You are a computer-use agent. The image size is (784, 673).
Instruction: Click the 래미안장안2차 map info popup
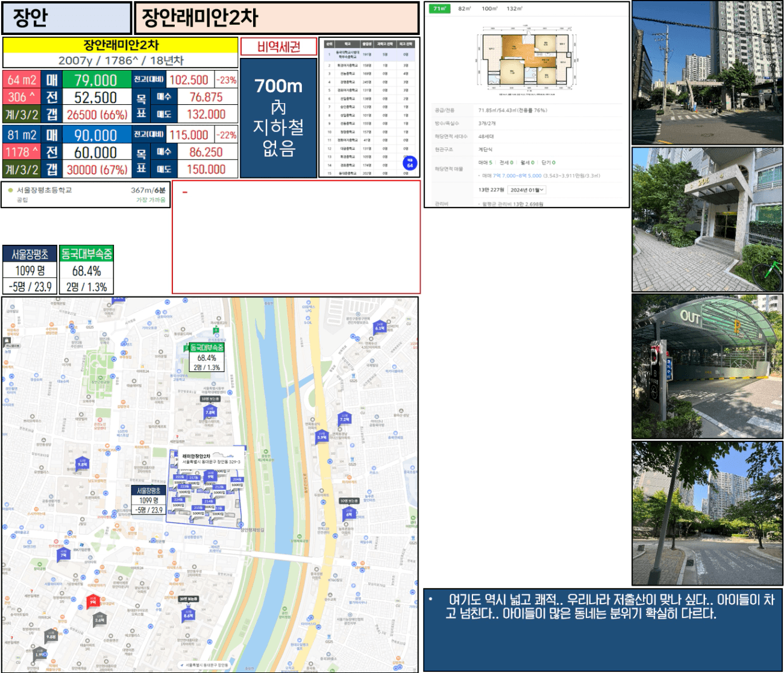[x=211, y=459]
